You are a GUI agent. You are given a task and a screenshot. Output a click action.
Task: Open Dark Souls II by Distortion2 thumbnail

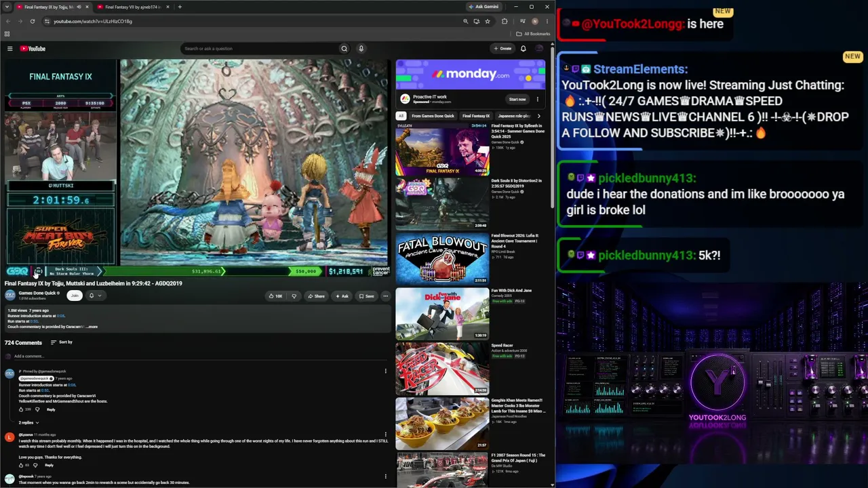tap(442, 204)
